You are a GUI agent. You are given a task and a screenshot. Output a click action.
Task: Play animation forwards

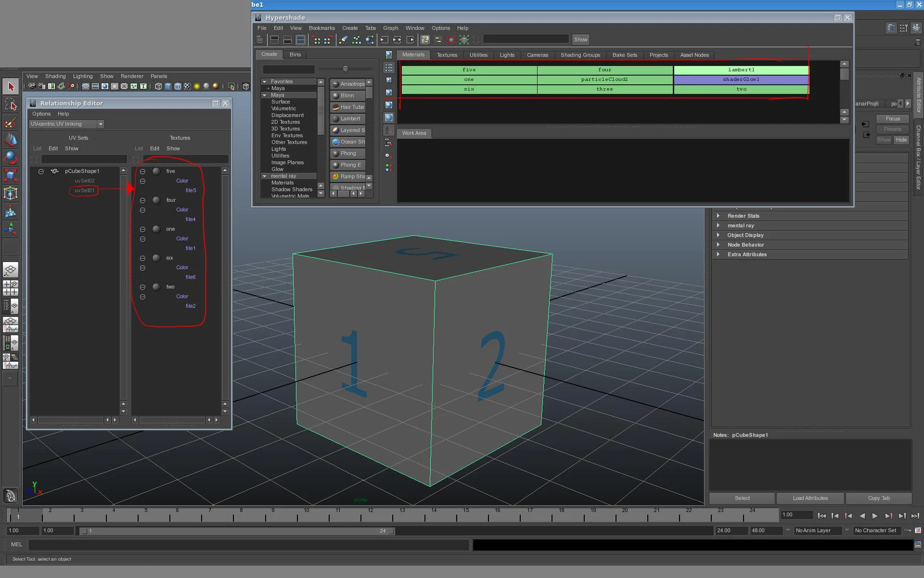875,516
